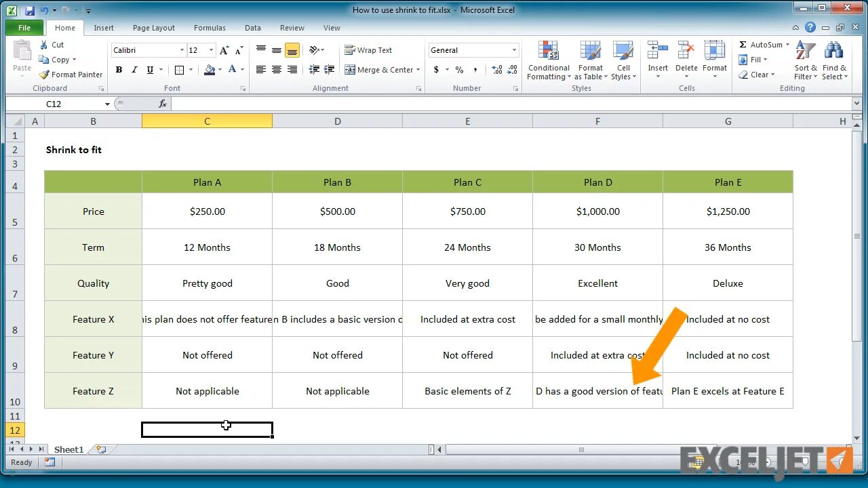Insert cells button
This screenshot has width=868, height=488.
coord(658,60)
